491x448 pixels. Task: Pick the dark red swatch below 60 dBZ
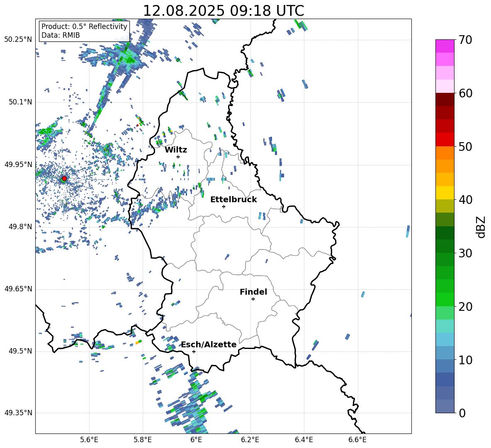[445, 99]
